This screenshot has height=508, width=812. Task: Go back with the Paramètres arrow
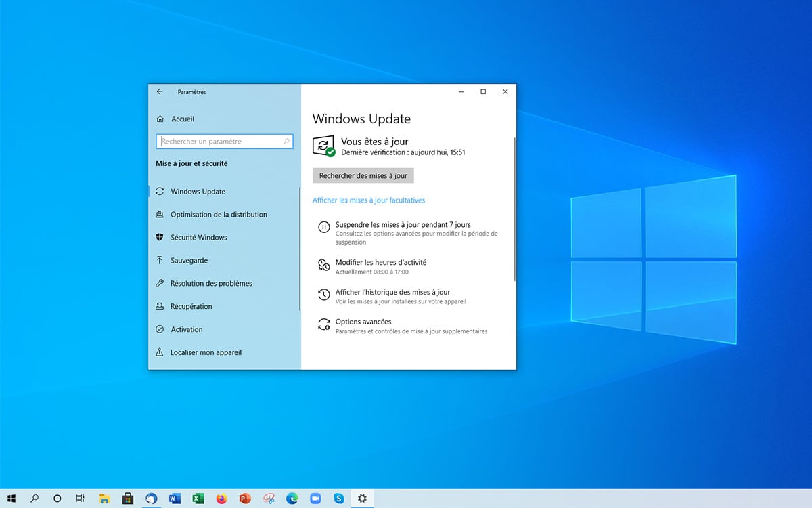click(160, 91)
